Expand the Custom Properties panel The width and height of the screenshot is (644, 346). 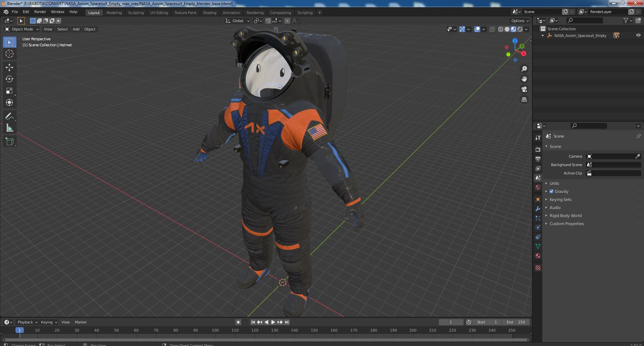[x=566, y=224]
